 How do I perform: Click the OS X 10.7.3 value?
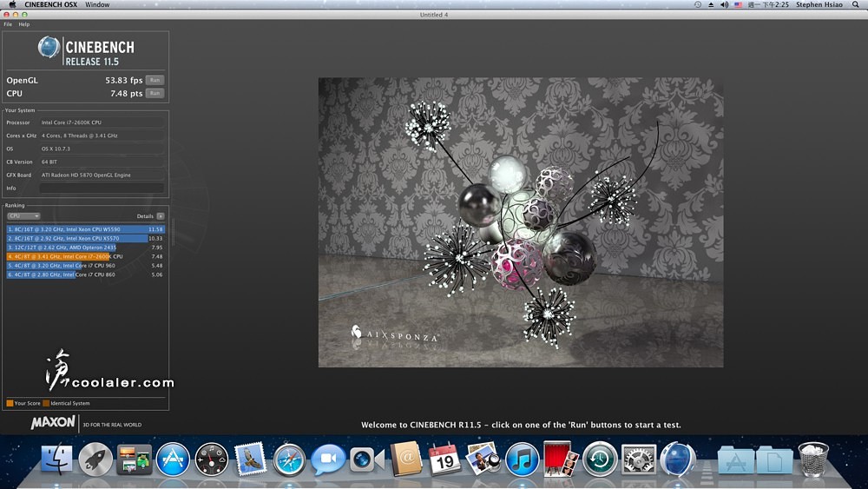[102, 149]
